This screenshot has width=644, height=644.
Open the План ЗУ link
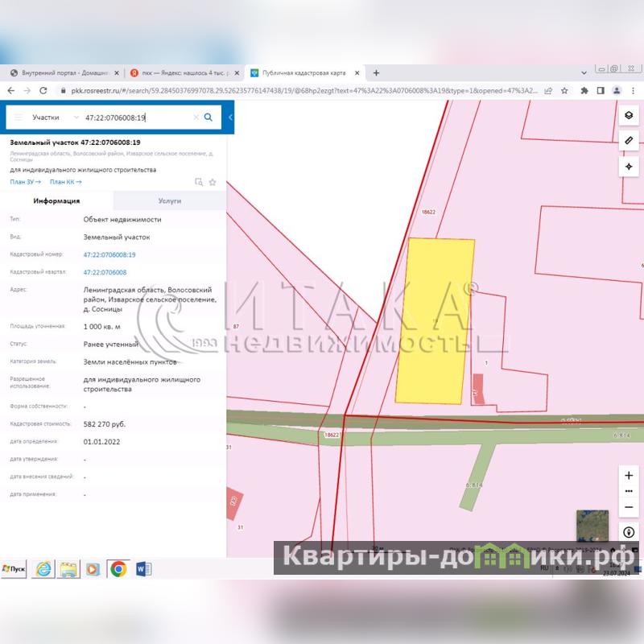tap(25, 182)
